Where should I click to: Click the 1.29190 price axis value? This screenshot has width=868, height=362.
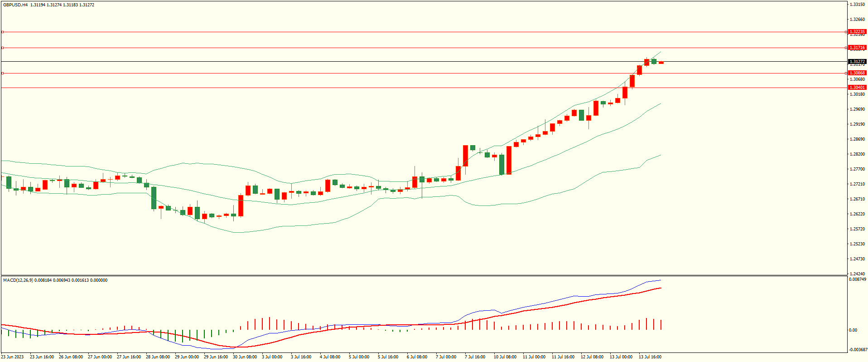point(858,124)
